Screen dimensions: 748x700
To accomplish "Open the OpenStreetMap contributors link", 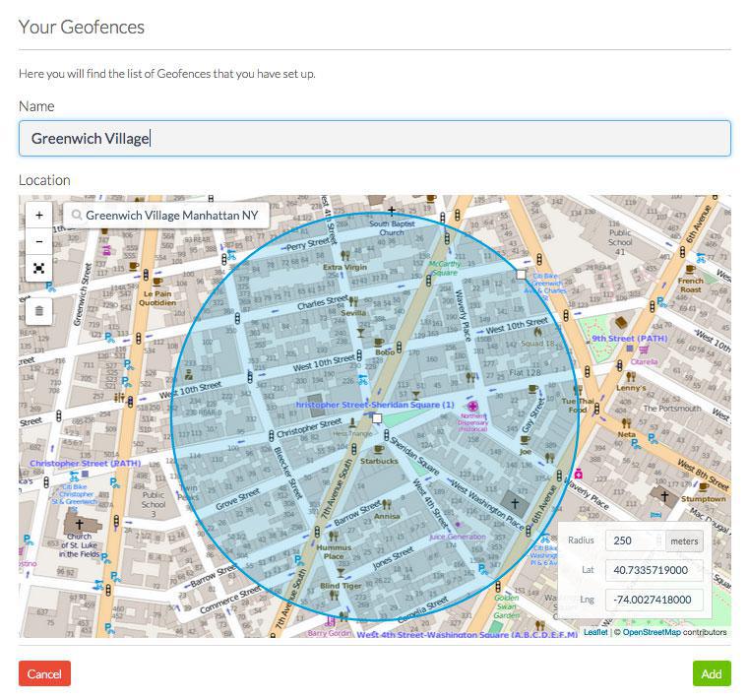I will point(651,632).
